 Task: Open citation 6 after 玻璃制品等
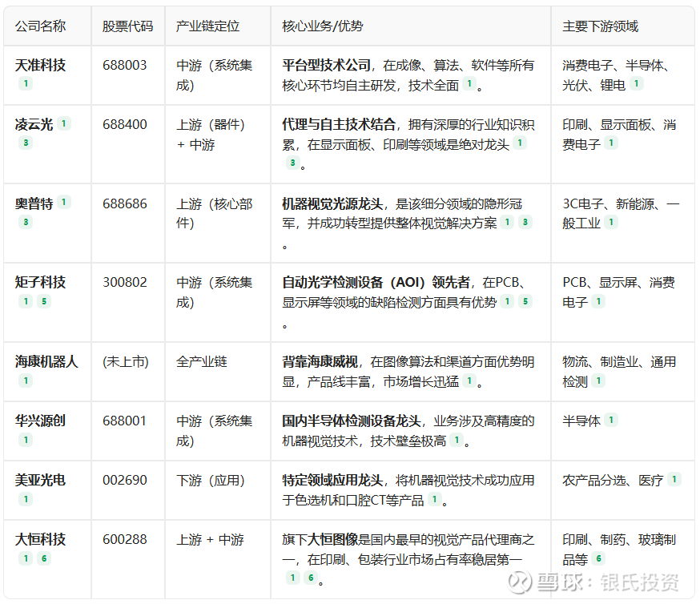coord(598,558)
